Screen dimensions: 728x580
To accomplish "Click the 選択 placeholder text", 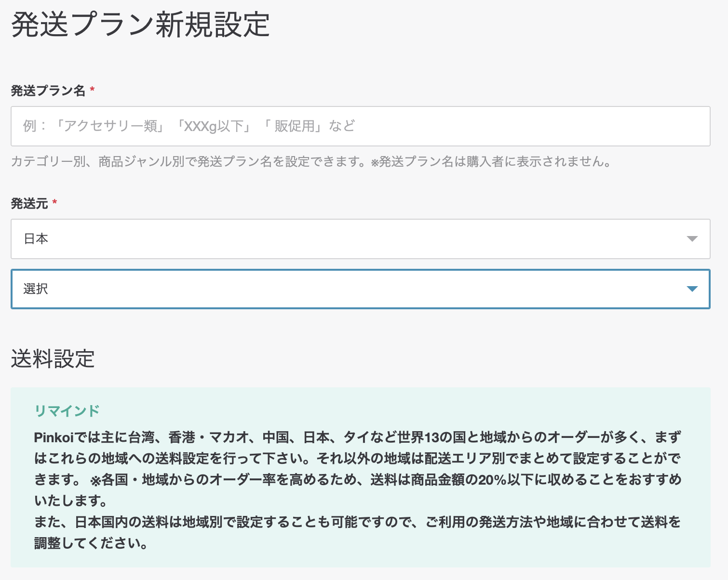I will (36, 289).
